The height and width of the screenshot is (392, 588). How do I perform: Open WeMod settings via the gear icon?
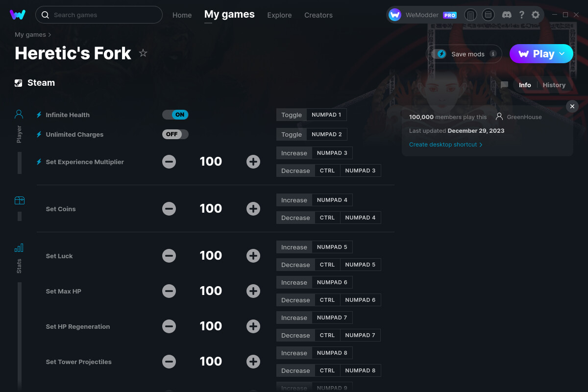tap(535, 15)
